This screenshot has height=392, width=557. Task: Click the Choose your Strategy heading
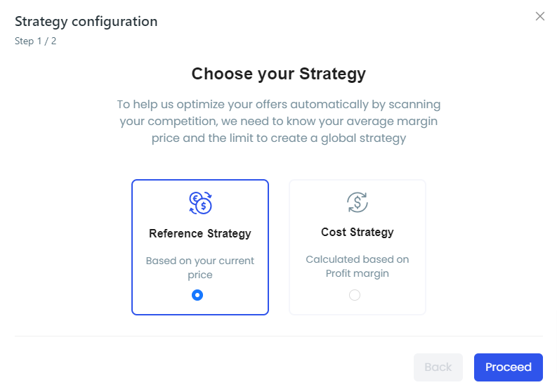(278, 74)
